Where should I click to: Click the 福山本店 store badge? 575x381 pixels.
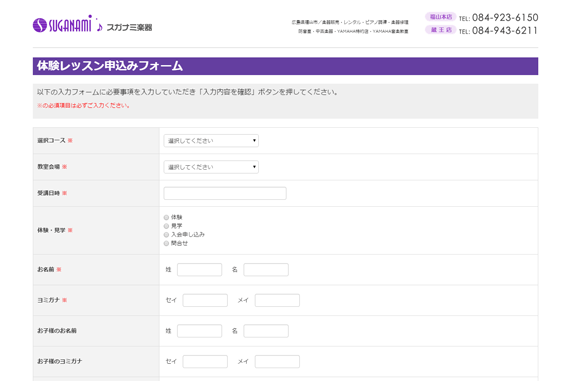(440, 17)
